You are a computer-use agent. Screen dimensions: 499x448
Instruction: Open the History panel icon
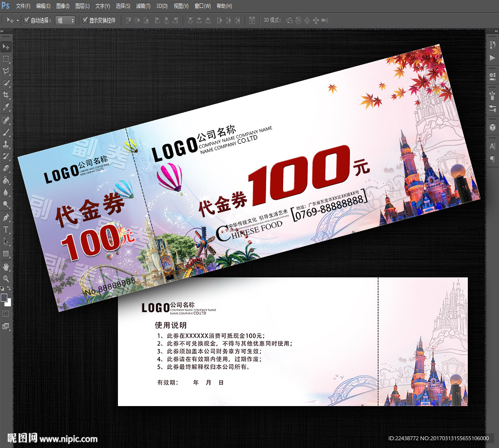pyautogui.click(x=492, y=45)
